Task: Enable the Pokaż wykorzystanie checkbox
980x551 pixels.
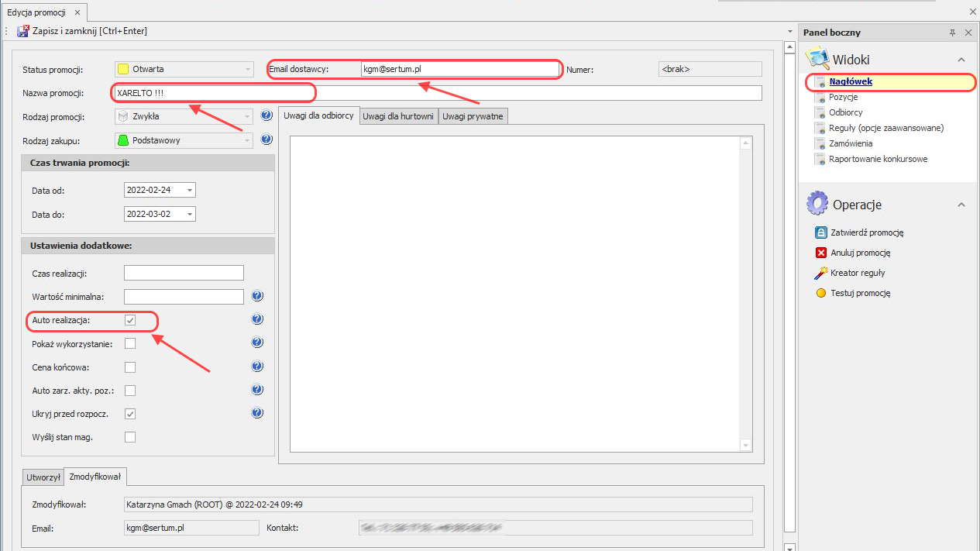Action: pos(130,343)
